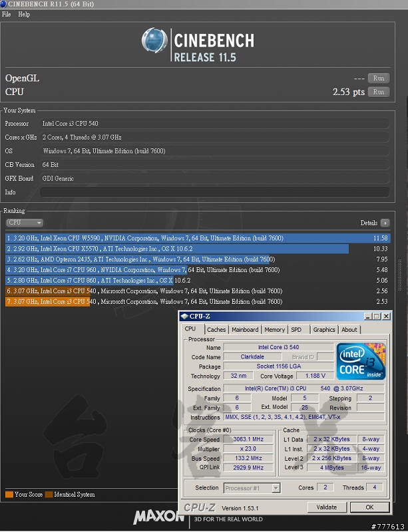Click the Validate button in CPU-Z

click(327, 507)
